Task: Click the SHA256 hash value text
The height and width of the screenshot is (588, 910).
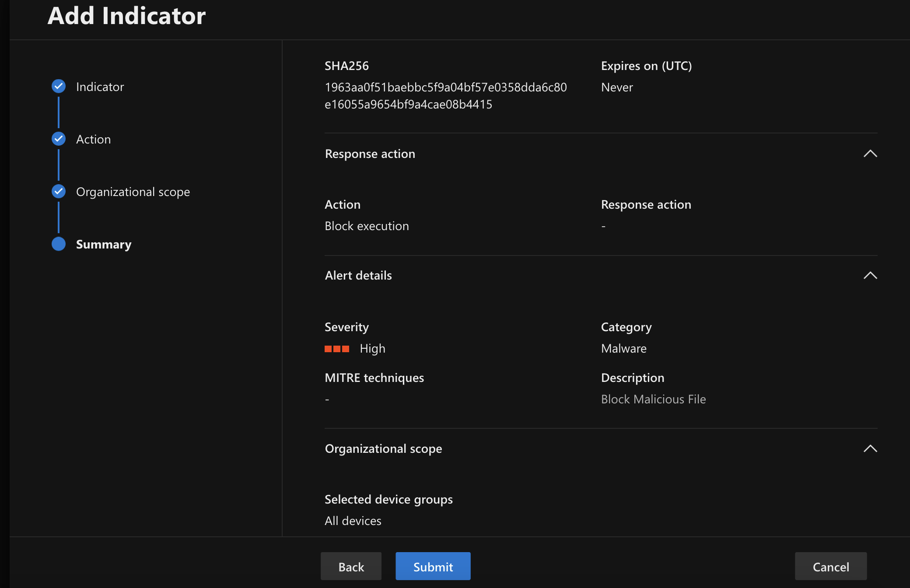Action: 446,96
